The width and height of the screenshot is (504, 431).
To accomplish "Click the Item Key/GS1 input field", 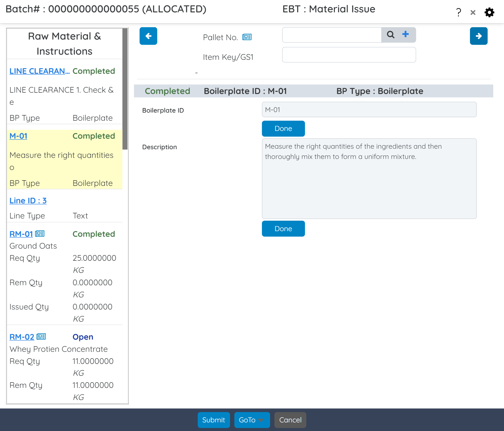I will click(349, 55).
